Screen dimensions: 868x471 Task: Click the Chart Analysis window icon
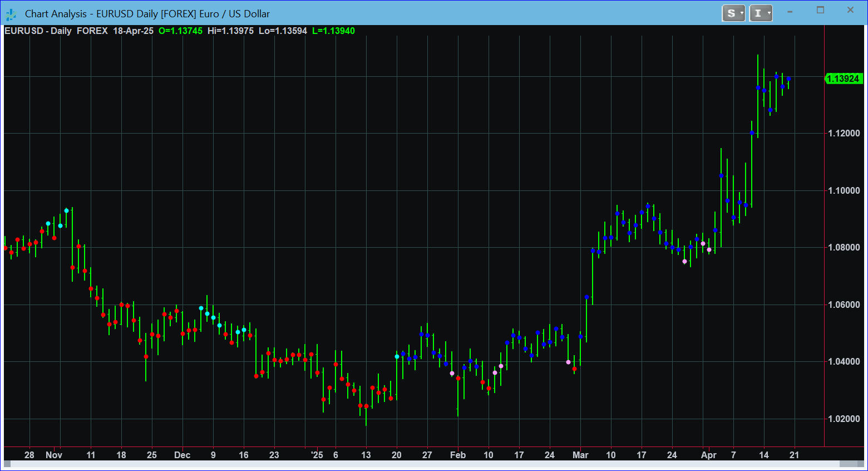point(11,14)
